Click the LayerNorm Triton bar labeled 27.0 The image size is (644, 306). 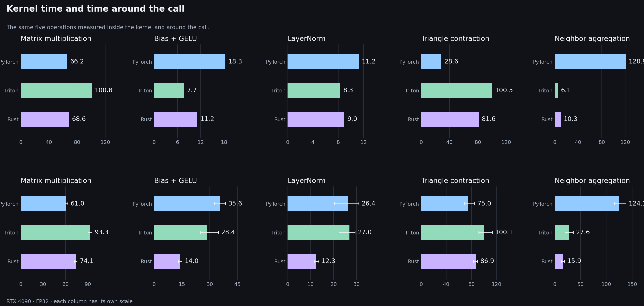point(318,233)
